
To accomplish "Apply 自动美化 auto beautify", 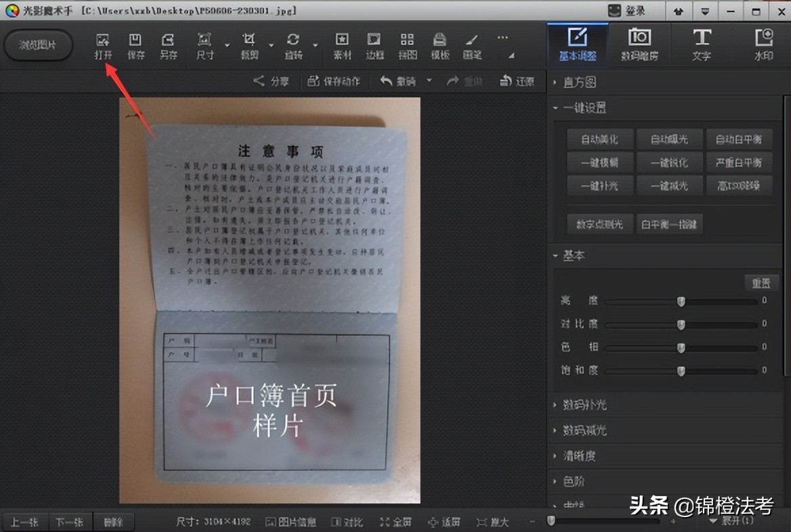I will click(x=600, y=139).
